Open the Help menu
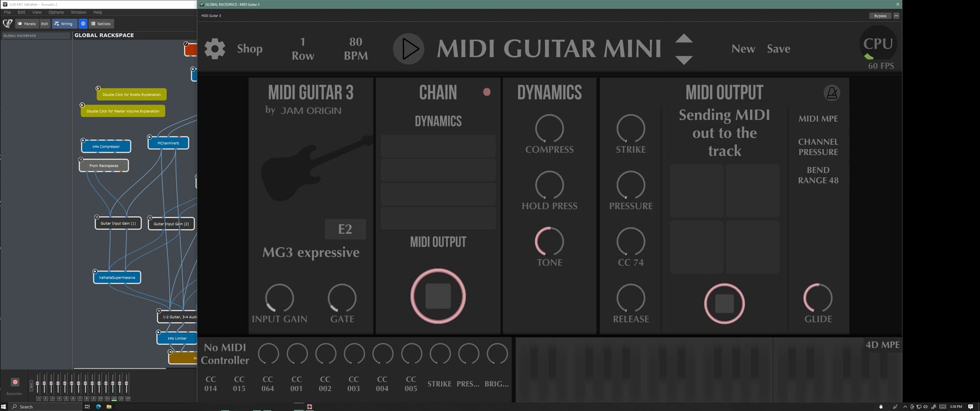This screenshot has width=980, height=411. pos(97,12)
